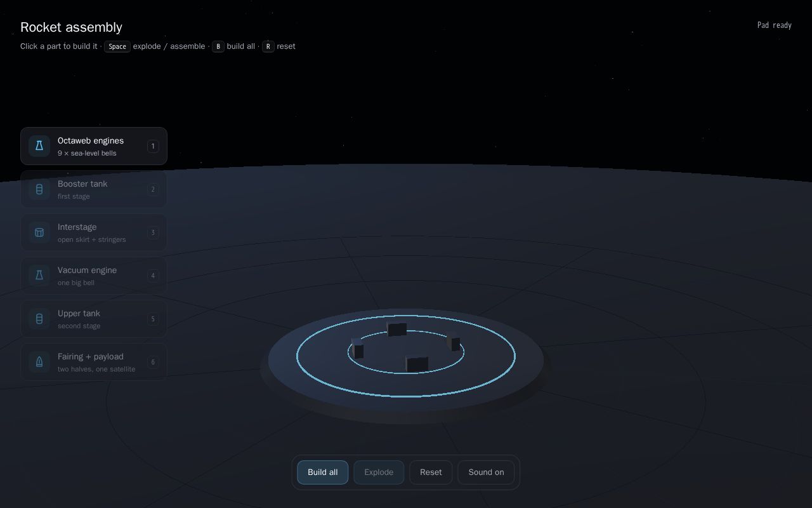812x508 pixels.
Task: Click the Booster tank cylinder icon
Action: point(39,189)
